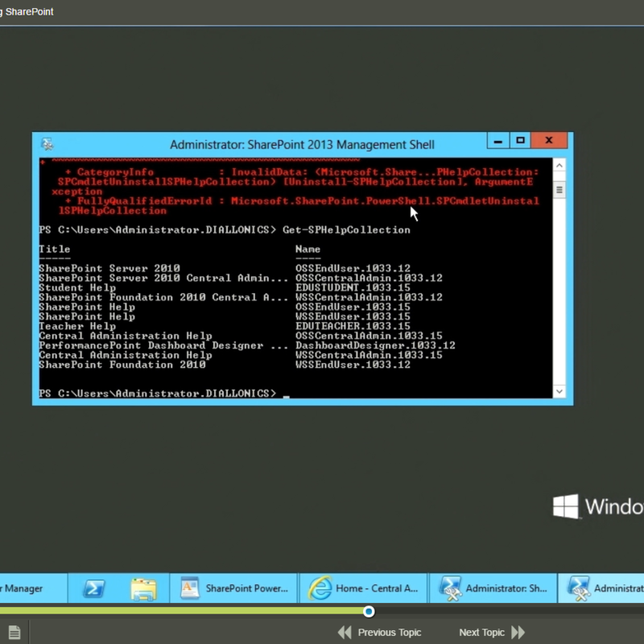
Task: Click 'WSSCentralAdmin.1033.12' name value
Action: [x=369, y=297]
